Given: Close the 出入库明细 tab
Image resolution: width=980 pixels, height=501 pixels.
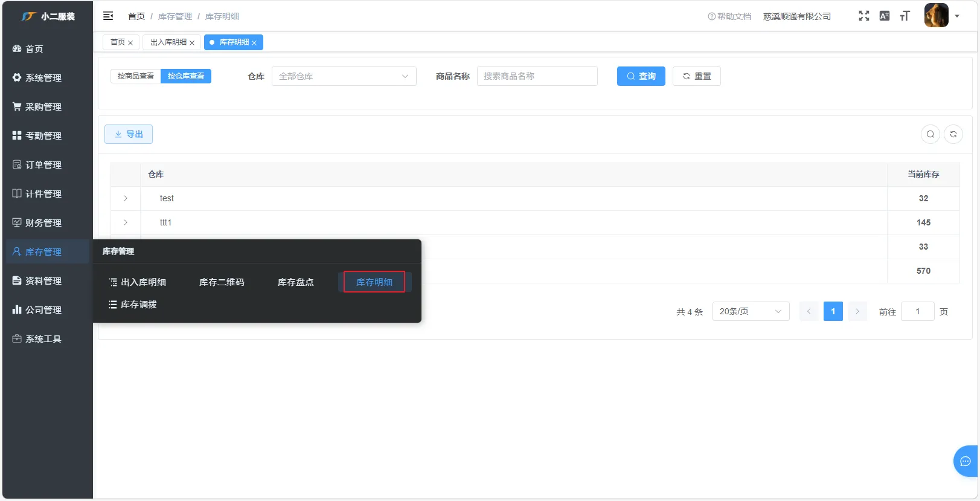Looking at the screenshot, I should point(192,43).
